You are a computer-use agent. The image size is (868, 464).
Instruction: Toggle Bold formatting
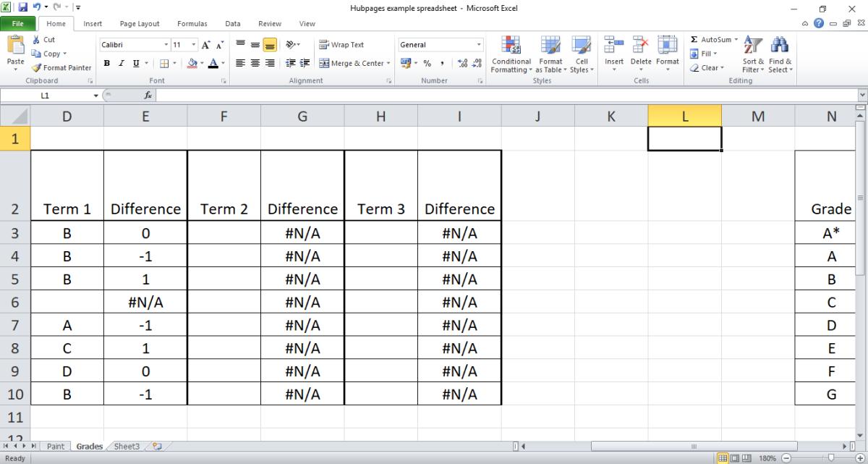(106, 63)
